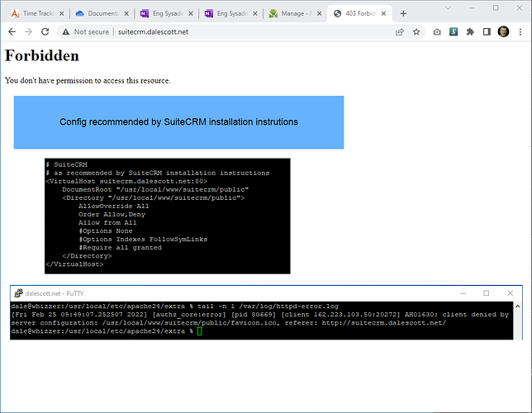Close second Eng Sysadmin tab
The width and height of the screenshot is (532, 413).
pyautogui.click(x=255, y=13)
